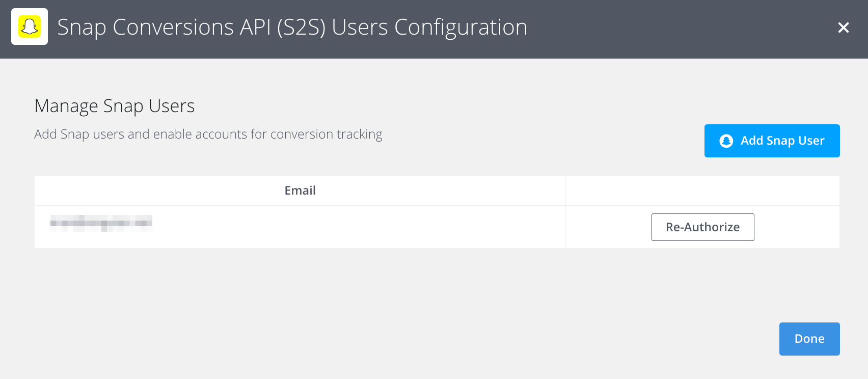Click the Snap Conversions API dialog title
The height and width of the screenshot is (379, 868).
click(292, 28)
